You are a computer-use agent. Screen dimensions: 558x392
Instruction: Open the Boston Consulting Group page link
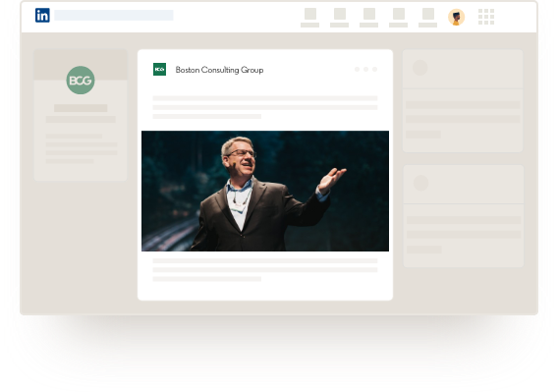[220, 70]
